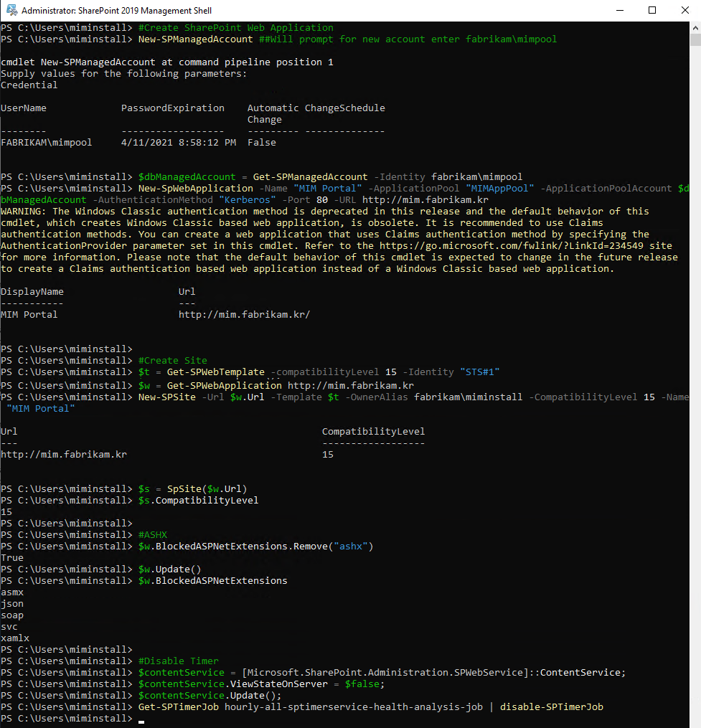Click the window title text 'Administrator: SharePoint 2019 Management Shell'
This screenshot has height=728, width=701.
tap(117, 10)
